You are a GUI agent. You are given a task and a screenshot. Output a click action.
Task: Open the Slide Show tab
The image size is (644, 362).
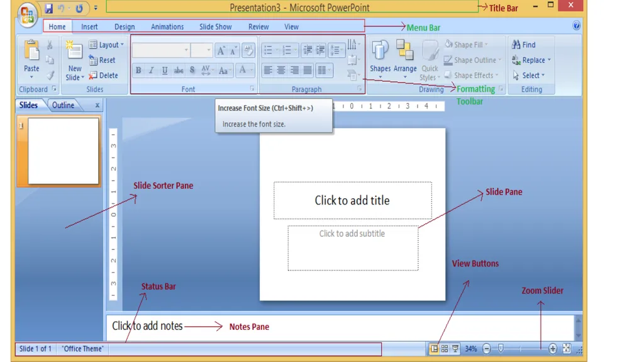tap(216, 26)
